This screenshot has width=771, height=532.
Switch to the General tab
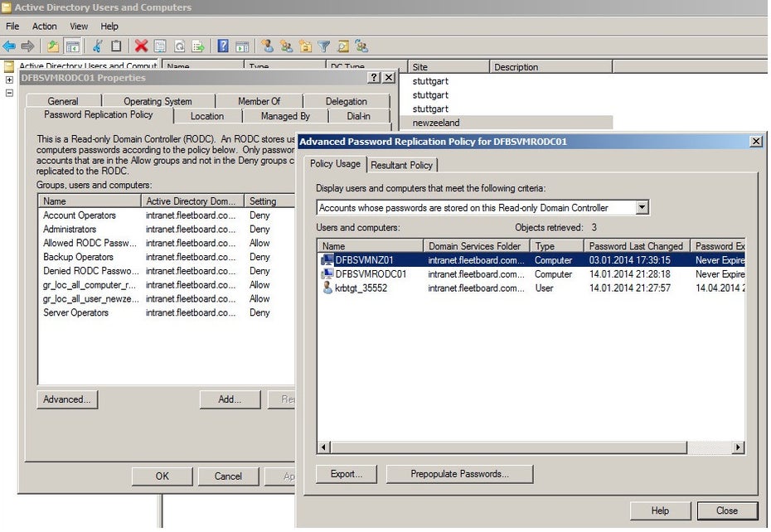click(63, 101)
